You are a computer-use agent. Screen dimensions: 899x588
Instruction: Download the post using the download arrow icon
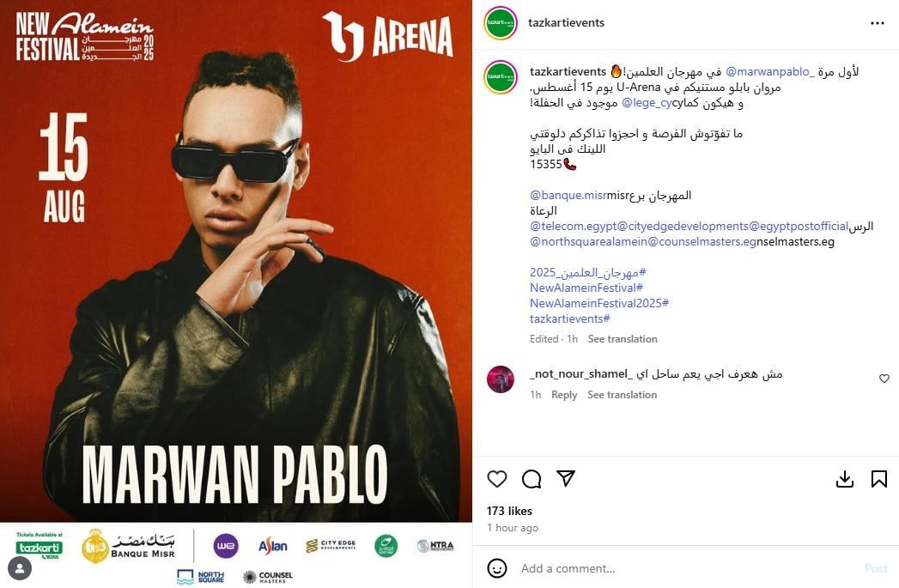tap(845, 479)
